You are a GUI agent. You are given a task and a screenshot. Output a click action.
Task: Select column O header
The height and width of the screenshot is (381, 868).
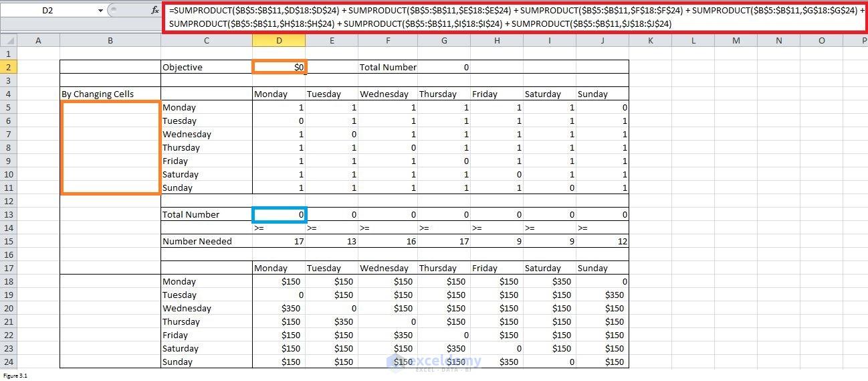[x=822, y=40]
